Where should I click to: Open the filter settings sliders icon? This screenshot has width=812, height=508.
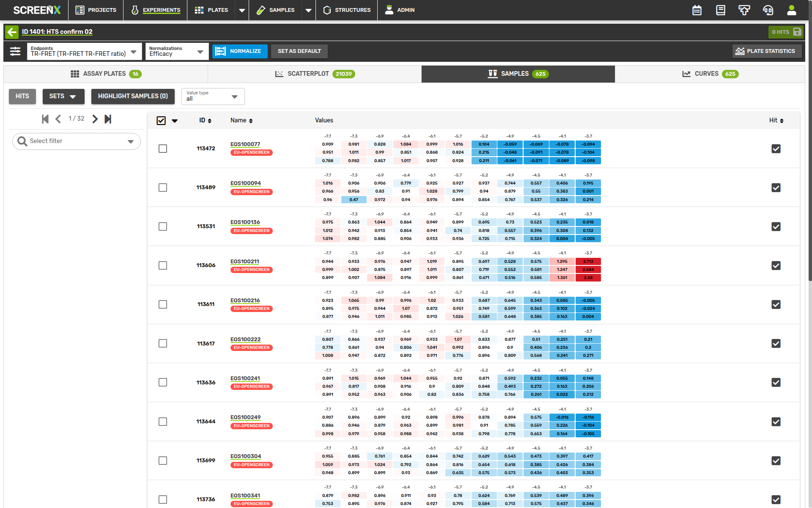tap(15, 51)
